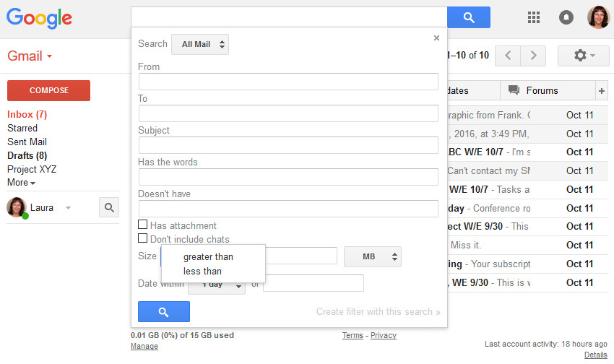Viewport: 614px width, 364px height.
Task: Add a new inbox tab with plus
Action: [x=602, y=91]
